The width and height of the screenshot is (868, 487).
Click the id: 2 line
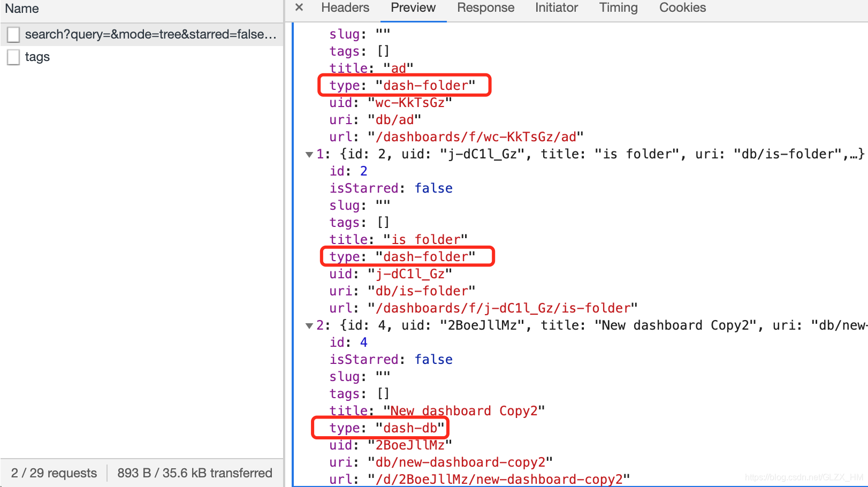(x=348, y=171)
